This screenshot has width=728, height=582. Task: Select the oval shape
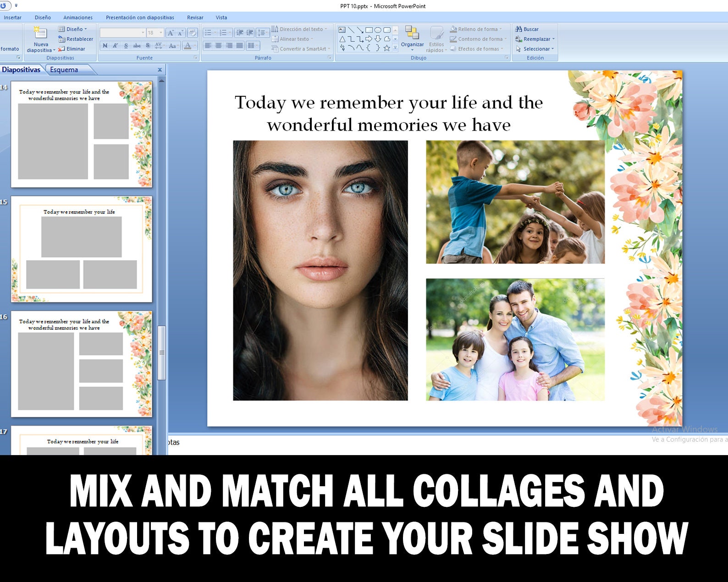pos(378,30)
